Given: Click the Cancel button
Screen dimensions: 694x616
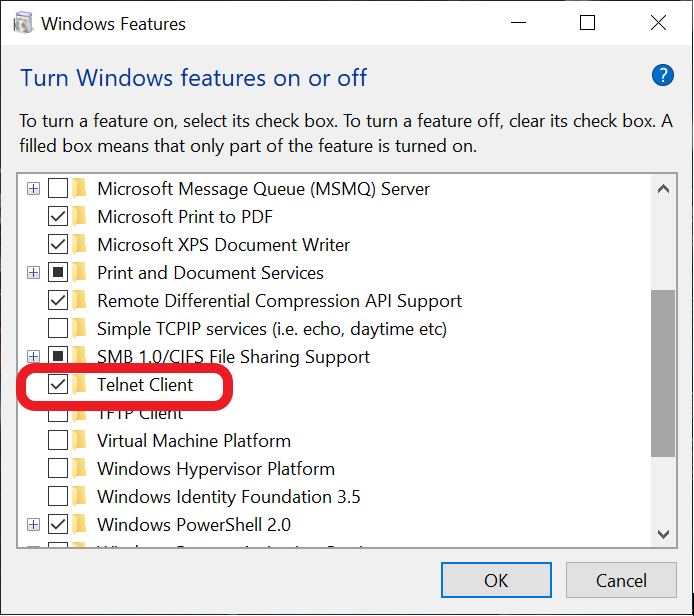Looking at the screenshot, I should 621,580.
